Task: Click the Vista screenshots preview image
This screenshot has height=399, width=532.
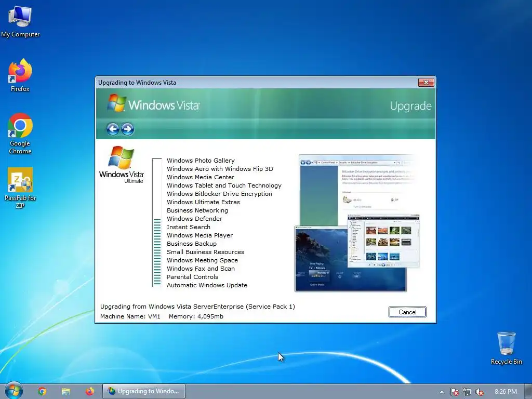Action: tap(357, 223)
